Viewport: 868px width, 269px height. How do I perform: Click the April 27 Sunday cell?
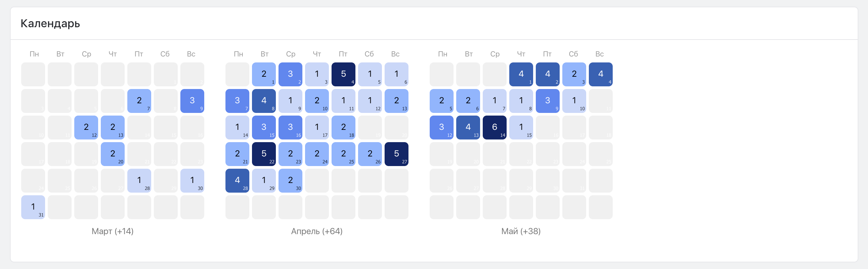[396, 154]
